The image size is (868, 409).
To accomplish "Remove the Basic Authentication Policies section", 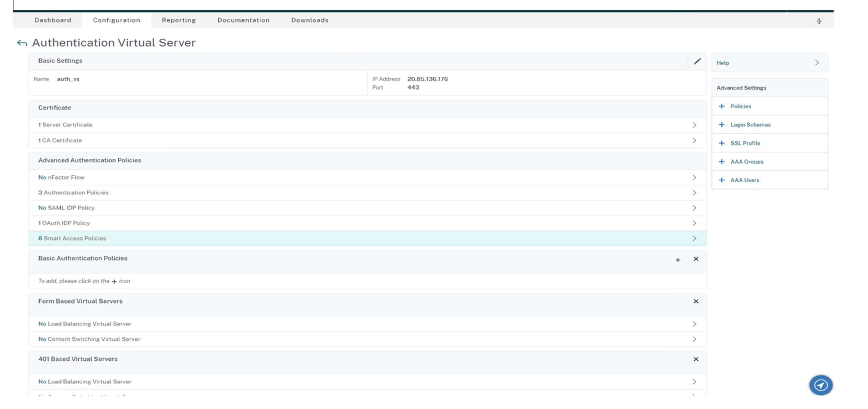I will coord(696,259).
